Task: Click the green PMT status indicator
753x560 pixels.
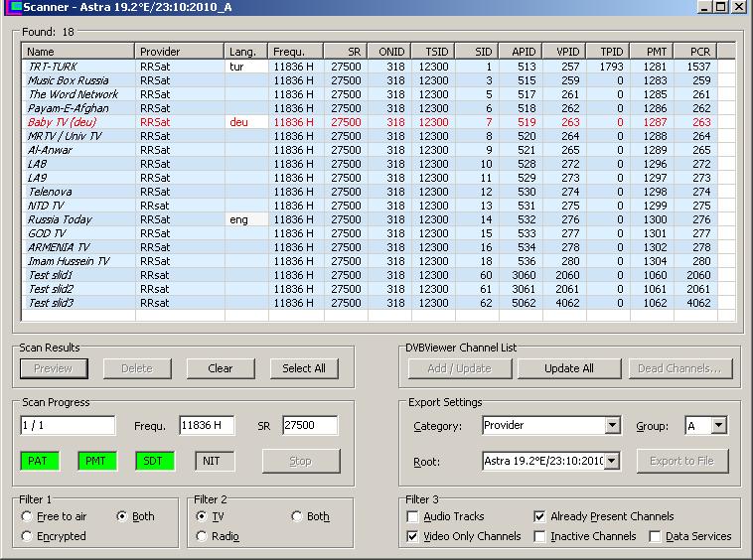Action: [x=95, y=461]
